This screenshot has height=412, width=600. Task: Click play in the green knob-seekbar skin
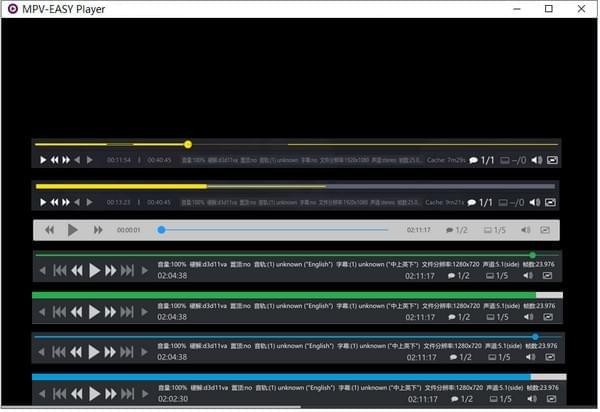pyautogui.click(x=94, y=270)
